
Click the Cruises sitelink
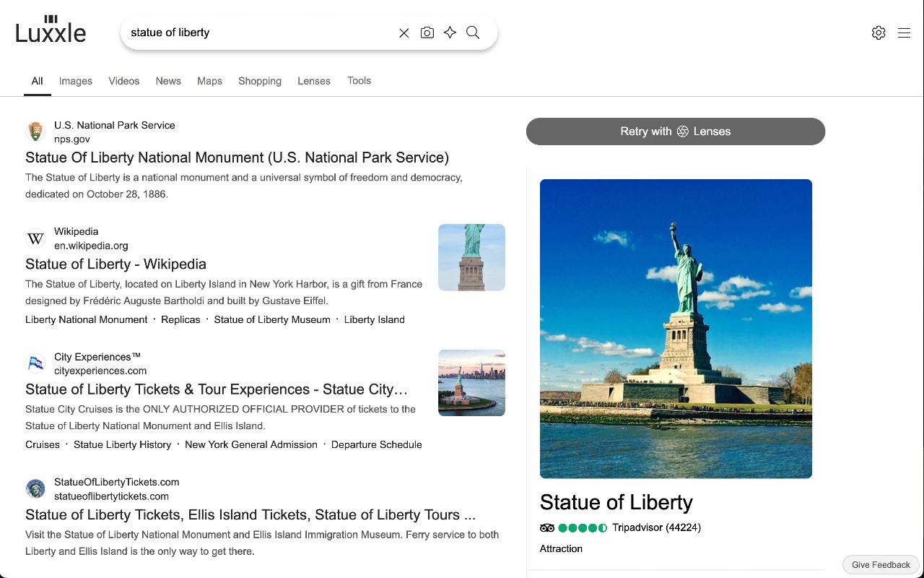click(x=43, y=444)
